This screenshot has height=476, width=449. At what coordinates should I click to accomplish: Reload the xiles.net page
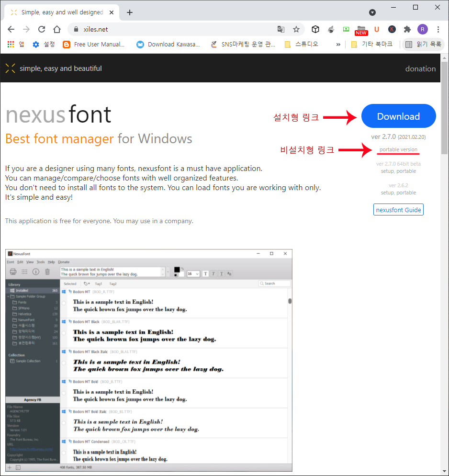pyautogui.click(x=42, y=29)
